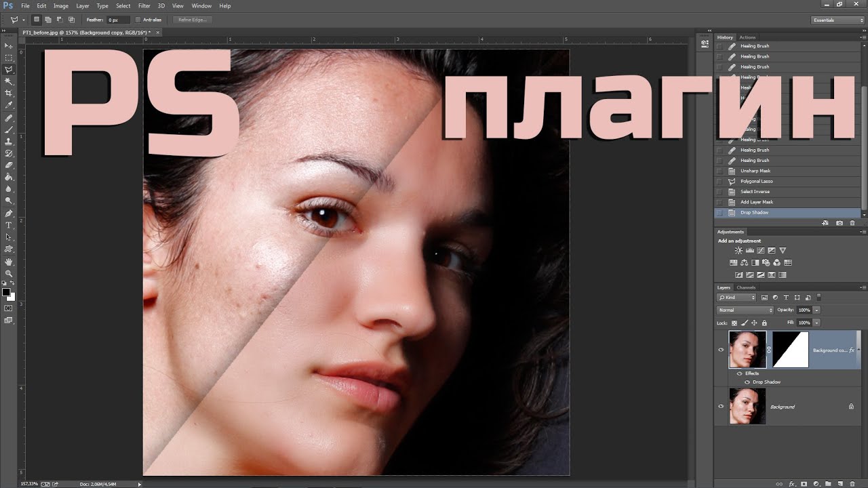Open the Filter menu
This screenshot has height=488, width=868.
tap(144, 5)
